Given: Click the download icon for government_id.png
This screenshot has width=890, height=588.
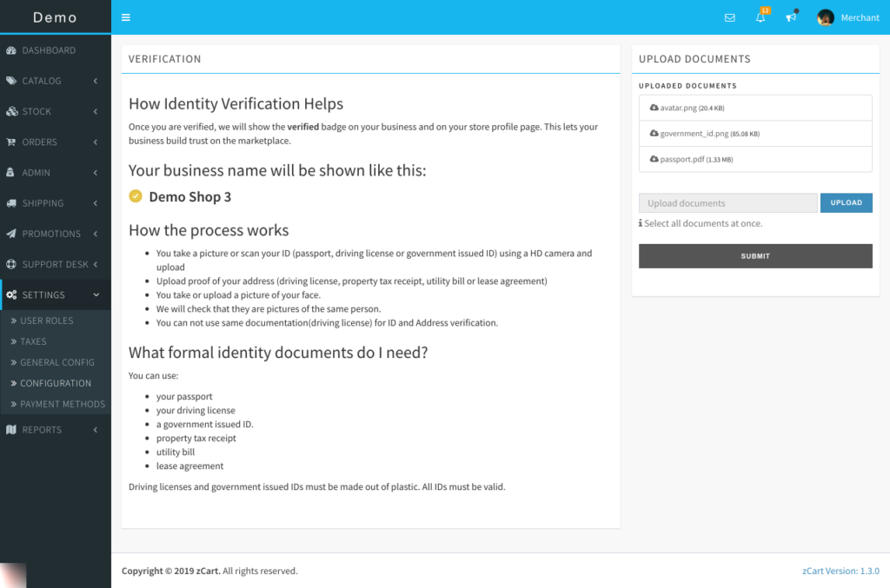Looking at the screenshot, I should [x=654, y=134].
